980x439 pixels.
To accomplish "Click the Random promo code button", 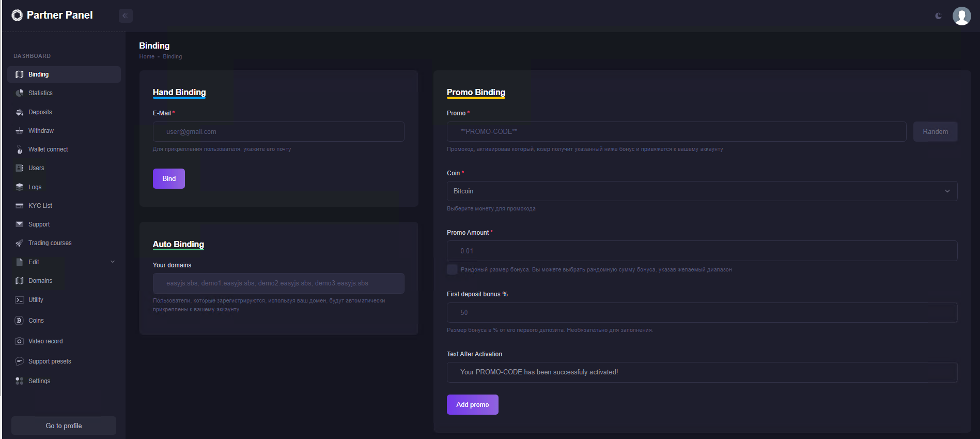I will coord(935,132).
